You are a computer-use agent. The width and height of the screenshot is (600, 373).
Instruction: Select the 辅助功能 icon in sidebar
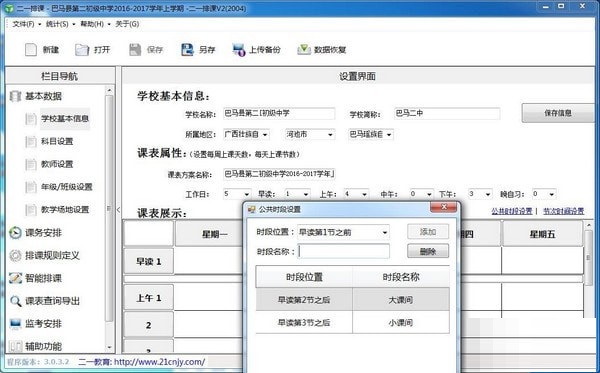pyautogui.click(x=15, y=346)
